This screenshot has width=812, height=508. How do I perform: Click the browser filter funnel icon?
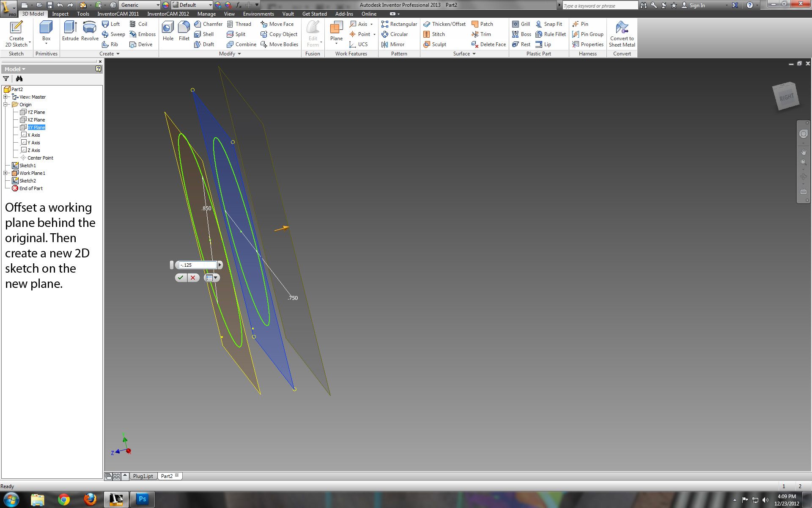click(6, 79)
